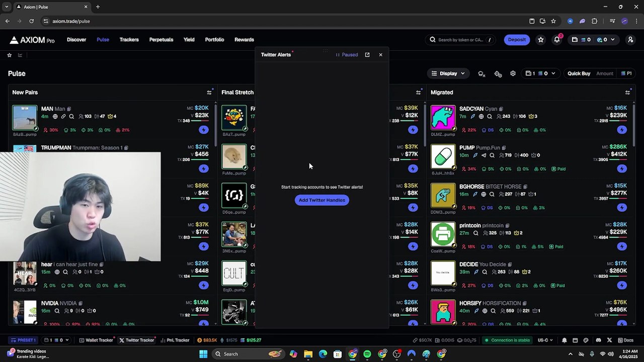
Task: Quick buy the DECIDE token
Action: coord(622,285)
